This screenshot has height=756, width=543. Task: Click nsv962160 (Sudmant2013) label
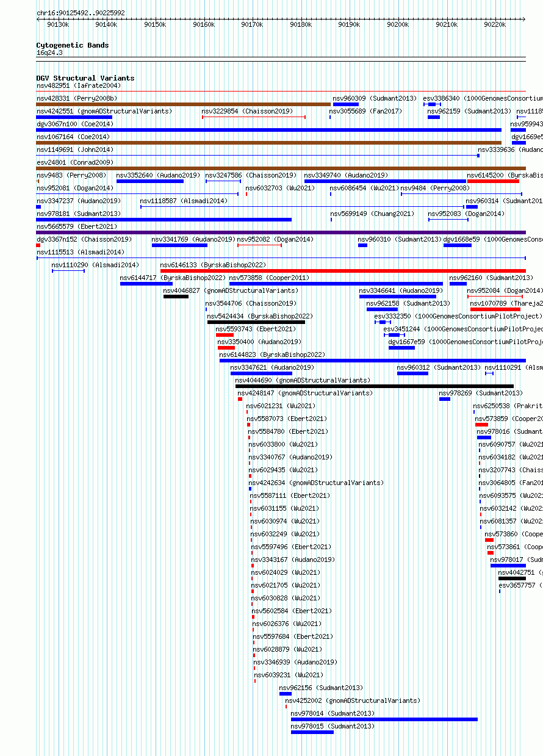click(491, 278)
